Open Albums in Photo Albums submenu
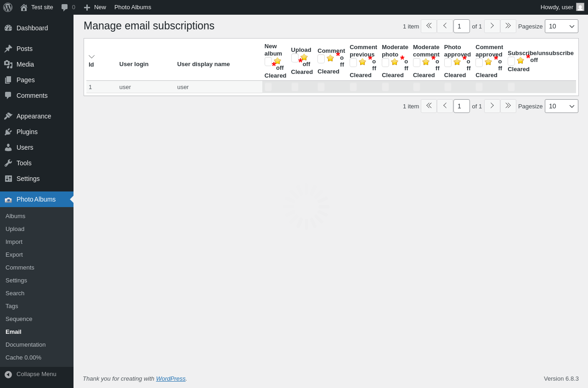 [x=15, y=216]
